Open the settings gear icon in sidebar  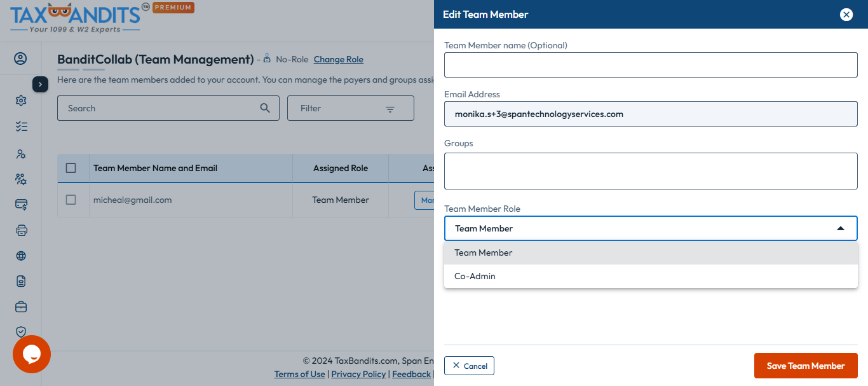click(x=21, y=100)
